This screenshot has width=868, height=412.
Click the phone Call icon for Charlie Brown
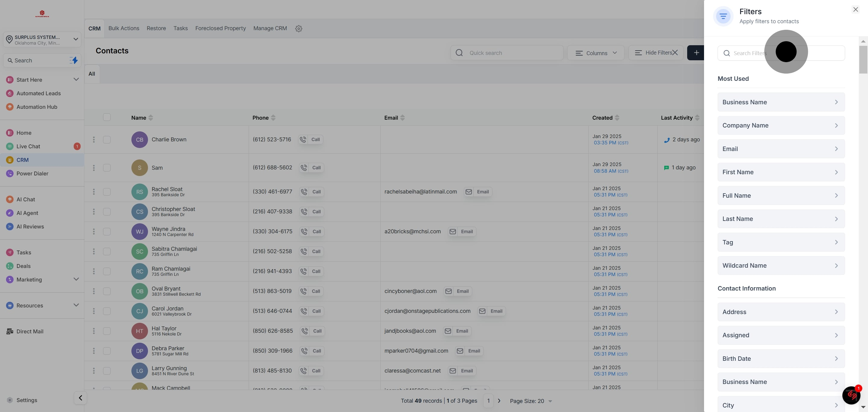tap(303, 140)
